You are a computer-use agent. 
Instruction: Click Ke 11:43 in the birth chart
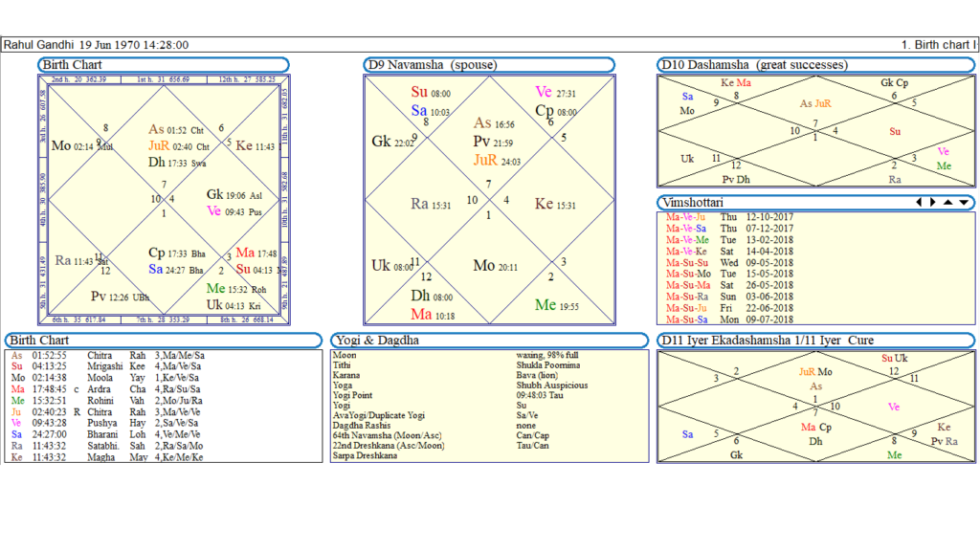point(255,146)
